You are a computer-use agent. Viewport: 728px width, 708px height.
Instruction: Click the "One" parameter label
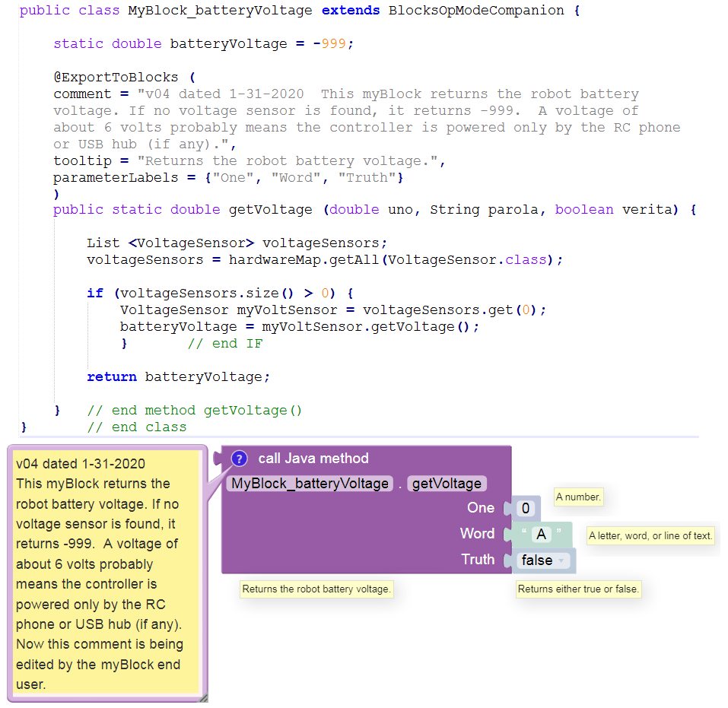coord(481,508)
